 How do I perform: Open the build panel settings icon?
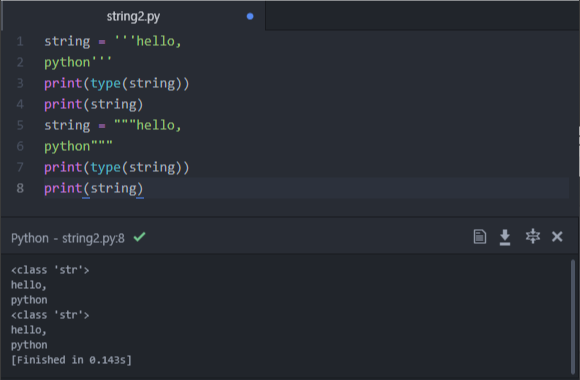coord(533,236)
